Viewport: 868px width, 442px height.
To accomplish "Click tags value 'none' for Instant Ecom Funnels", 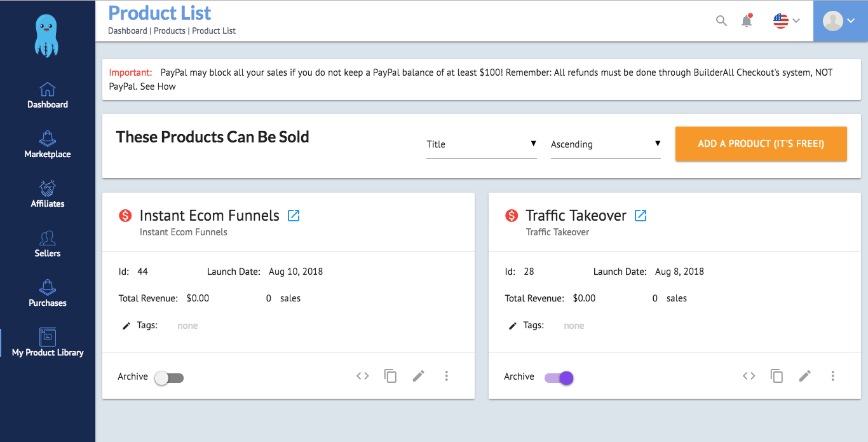I will pos(187,326).
